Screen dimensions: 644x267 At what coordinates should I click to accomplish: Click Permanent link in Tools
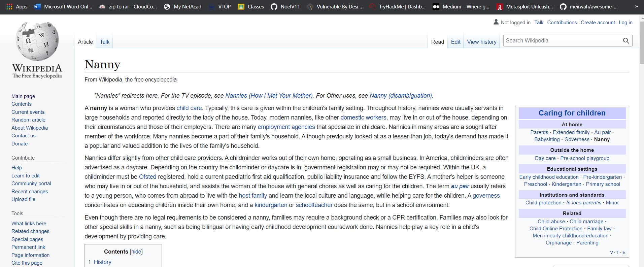[28, 247]
